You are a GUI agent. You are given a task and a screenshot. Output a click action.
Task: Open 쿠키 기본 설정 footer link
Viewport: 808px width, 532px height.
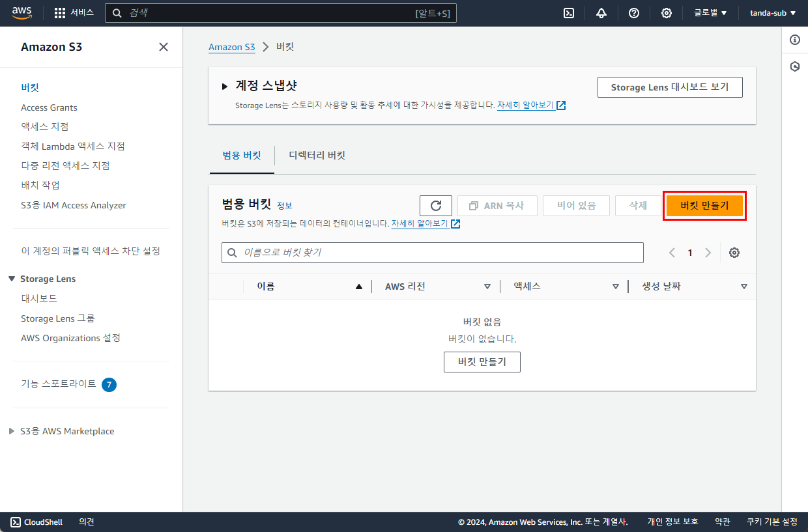click(x=772, y=522)
